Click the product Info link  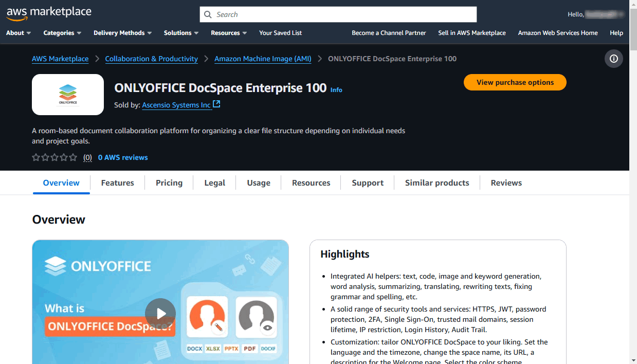pyautogui.click(x=336, y=90)
